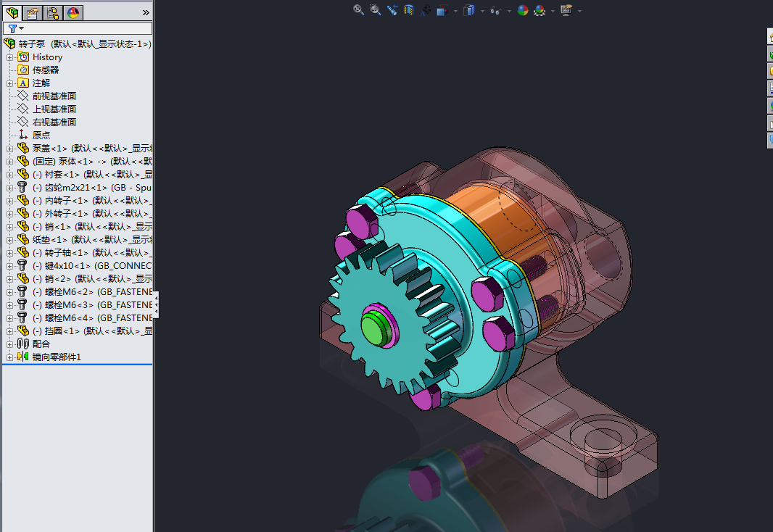
Task: Open the Display Style dropdown arrow
Action: (482, 11)
